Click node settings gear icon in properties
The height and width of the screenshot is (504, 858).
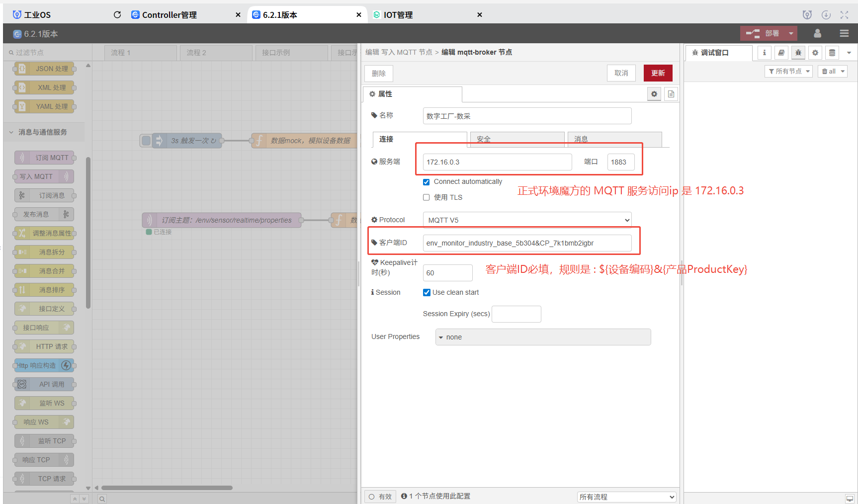(x=654, y=94)
